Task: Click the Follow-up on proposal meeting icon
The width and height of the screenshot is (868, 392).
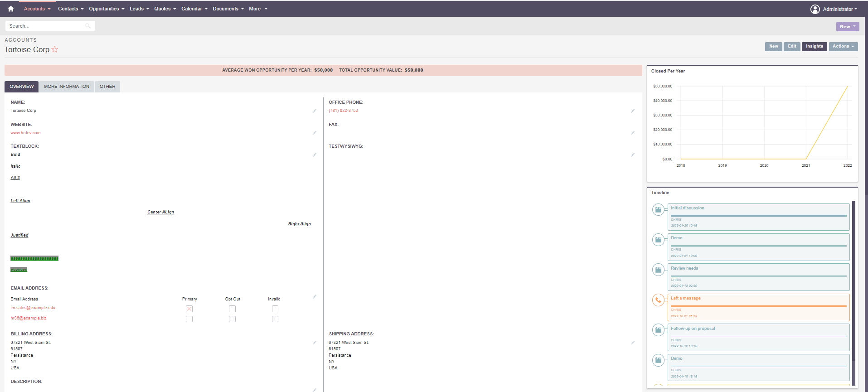Action: pos(658,330)
